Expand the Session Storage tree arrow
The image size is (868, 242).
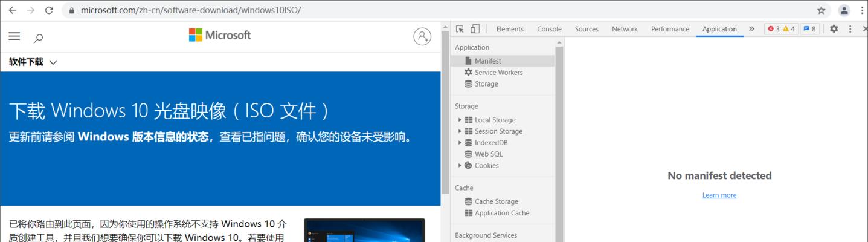pos(460,131)
